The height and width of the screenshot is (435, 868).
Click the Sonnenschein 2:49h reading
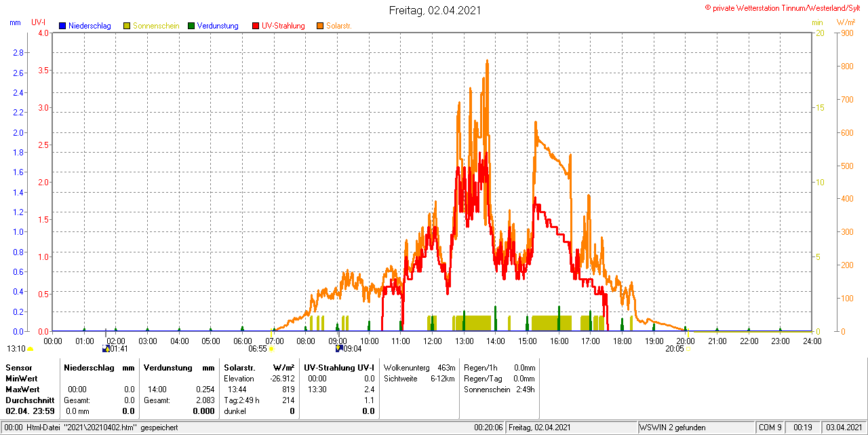[x=499, y=390]
